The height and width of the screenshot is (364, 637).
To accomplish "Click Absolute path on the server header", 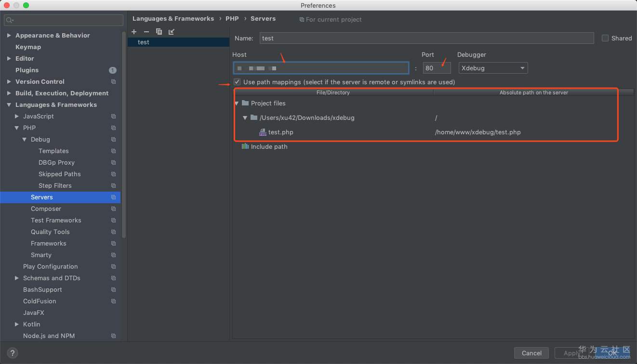I will click(533, 92).
